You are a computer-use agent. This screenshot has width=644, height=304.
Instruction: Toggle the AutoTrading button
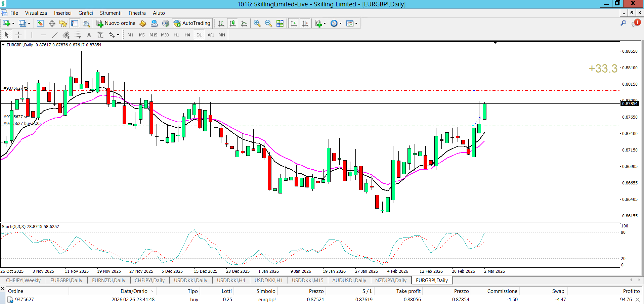pyautogui.click(x=192, y=23)
